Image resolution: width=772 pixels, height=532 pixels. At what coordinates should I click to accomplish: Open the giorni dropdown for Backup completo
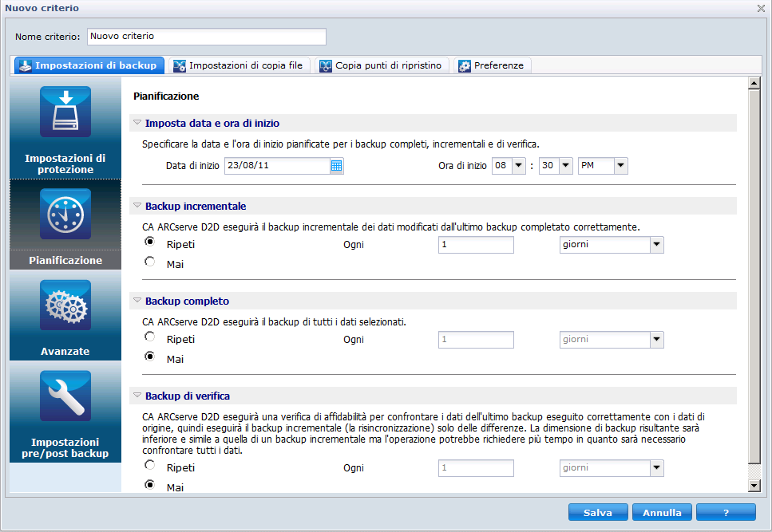point(657,340)
